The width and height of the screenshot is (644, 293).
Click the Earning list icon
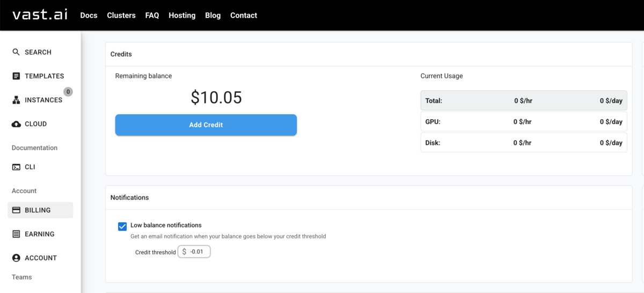[x=16, y=234]
